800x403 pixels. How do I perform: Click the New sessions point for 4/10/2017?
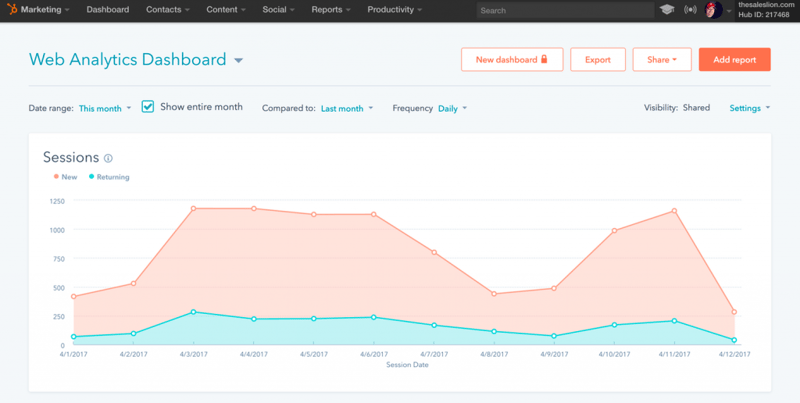[614, 231]
